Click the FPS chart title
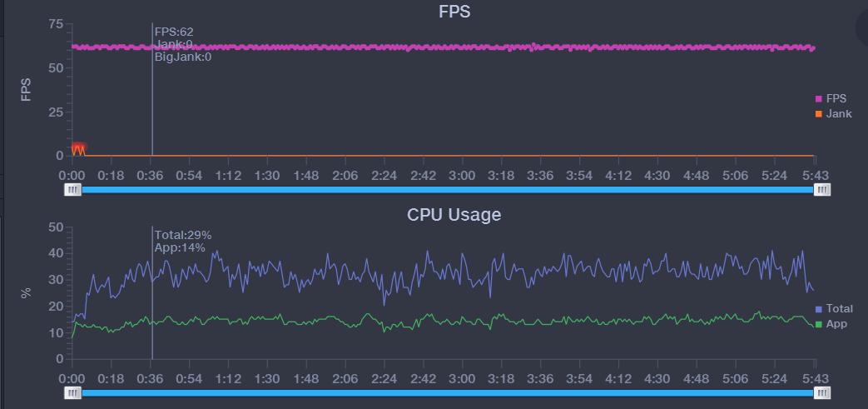This screenshot has height=409, width=868. (x=454, y=12)
